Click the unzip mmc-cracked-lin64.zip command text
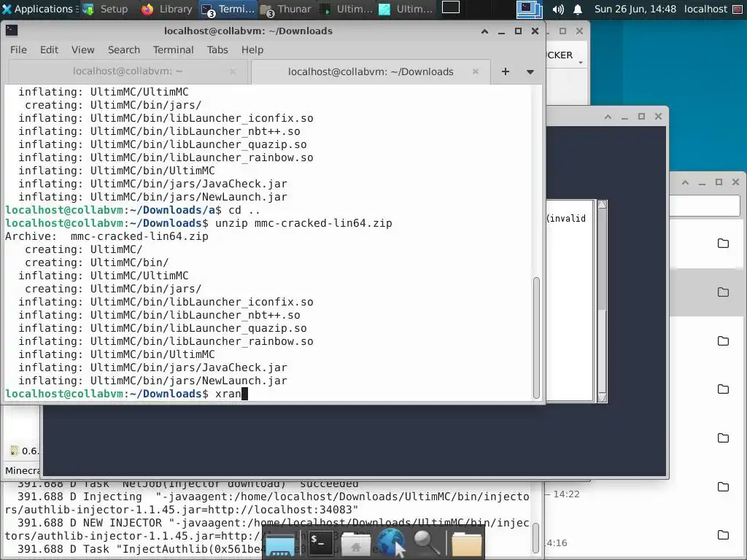 (303, 223)
